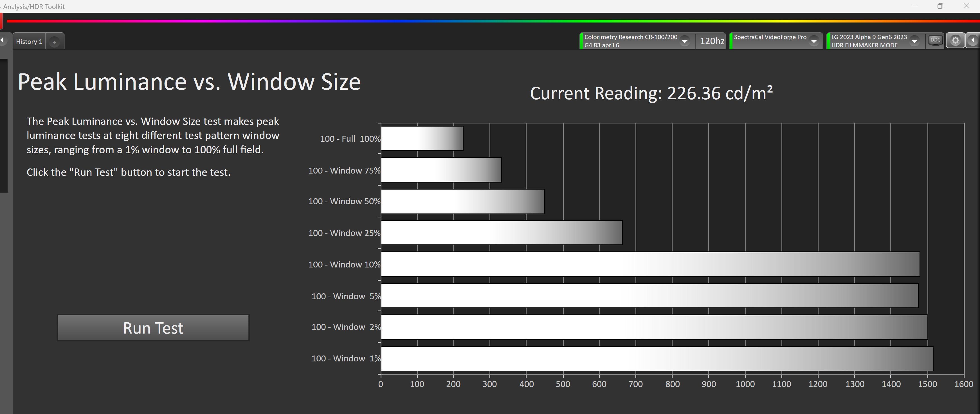The height and width of the screenshot is (414, 980).
Task: Open the History 1 tab
Action: (29, 41)
